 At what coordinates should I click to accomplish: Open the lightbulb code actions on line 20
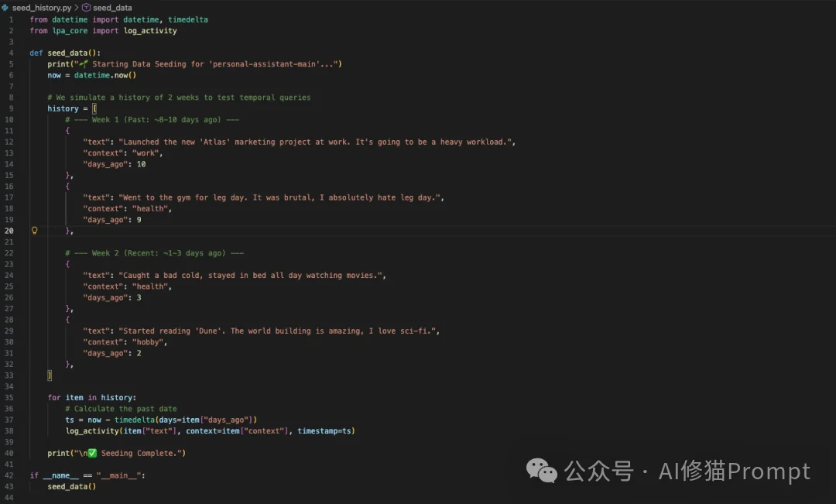click(x=34, y=231)
